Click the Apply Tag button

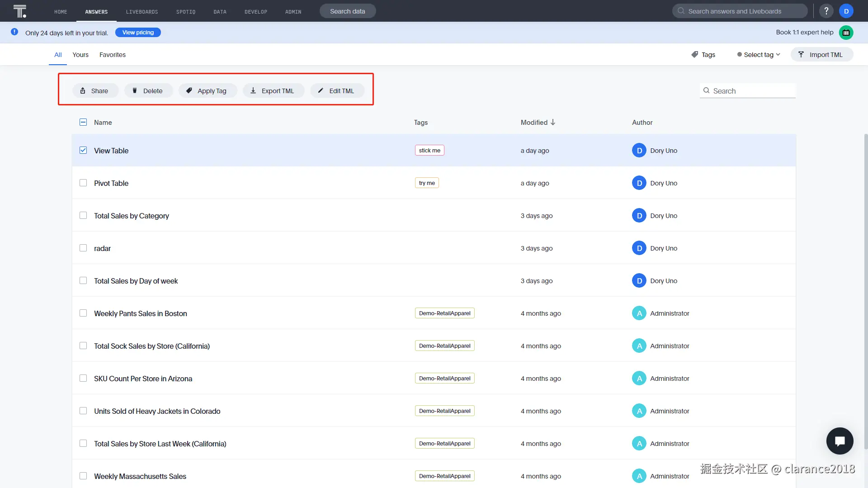point(208,91)
